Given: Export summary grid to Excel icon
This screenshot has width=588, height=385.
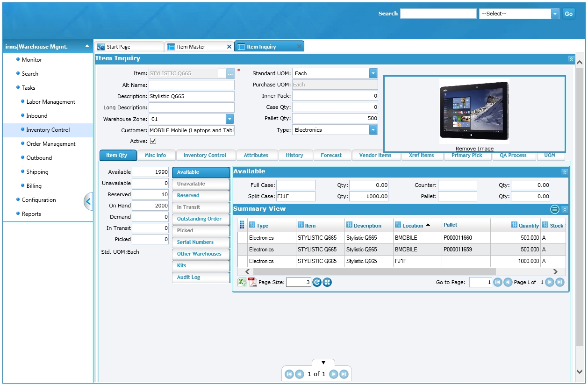Looking at the screenshot, I should 242,282.
